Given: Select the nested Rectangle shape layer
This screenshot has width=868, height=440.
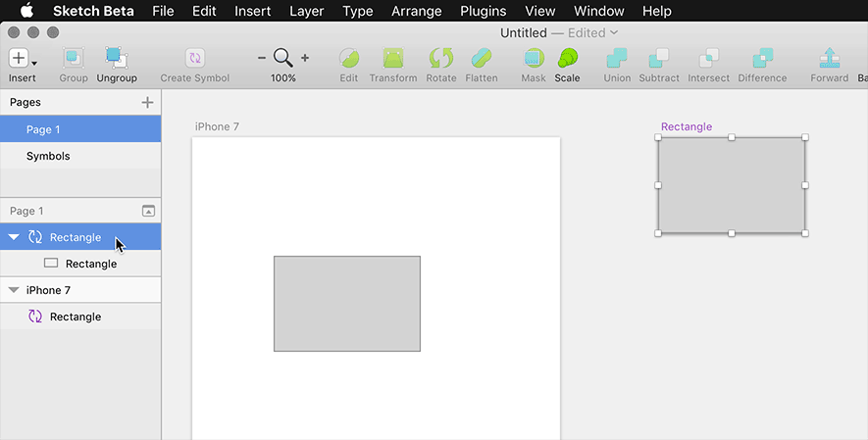Looking at the screenshot, I should [x=80, y=263].
